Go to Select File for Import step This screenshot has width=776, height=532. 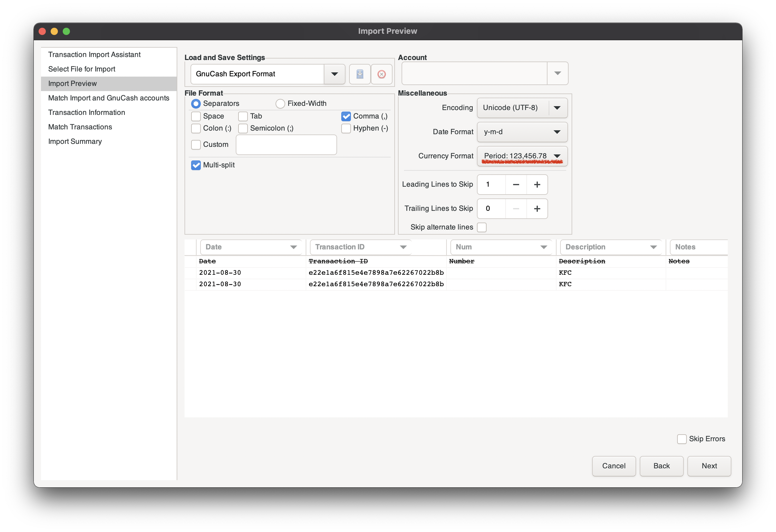pyautogui.click(x=82, y=69)
